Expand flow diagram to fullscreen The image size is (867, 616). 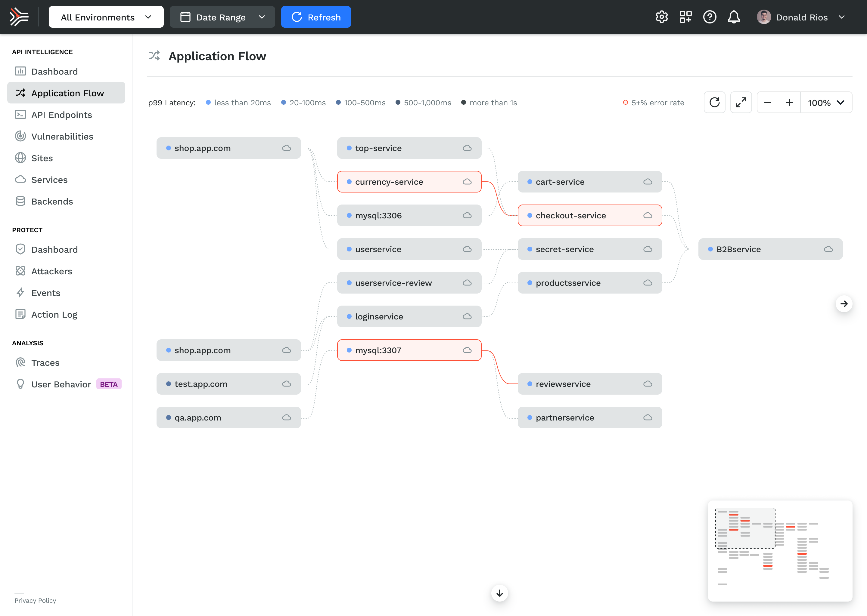(x=741, y=102)
